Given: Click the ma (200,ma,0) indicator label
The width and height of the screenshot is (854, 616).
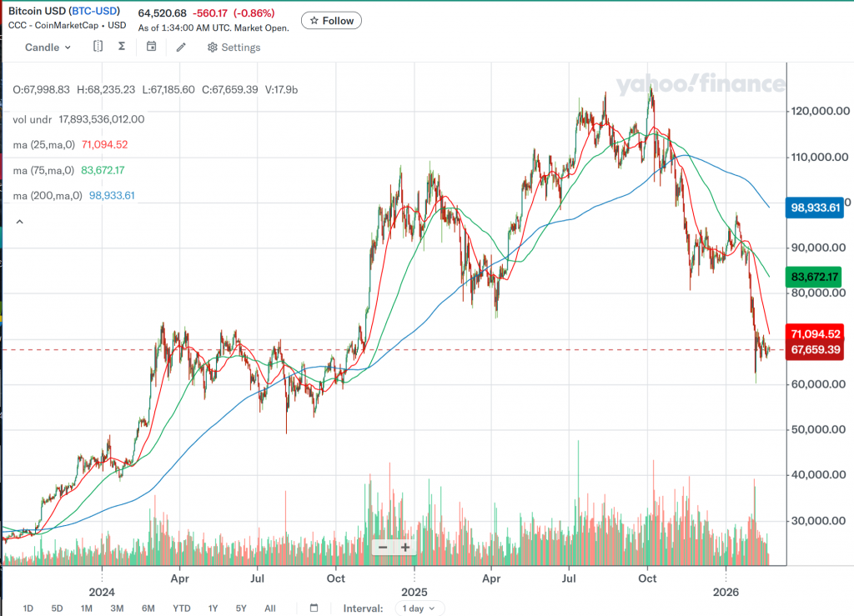Looking at the screenshot, I should pos(47,196).
